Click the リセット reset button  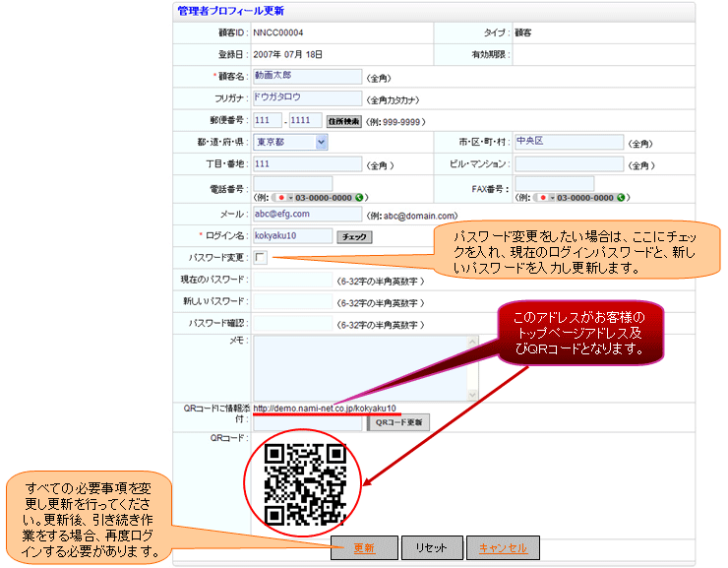coord(432,548)
